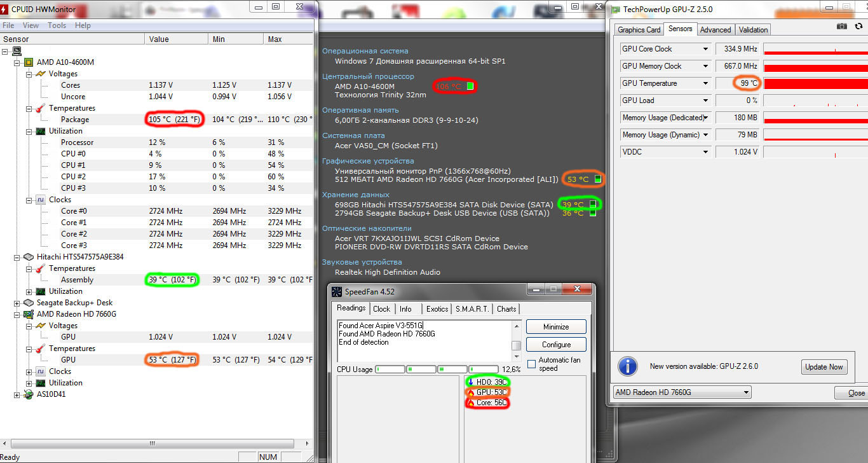Click the AMD Radeon HD 7660G card icon in HWMonitor
The height and width of the screenshot is (463, 868).
tap(29, 314)
